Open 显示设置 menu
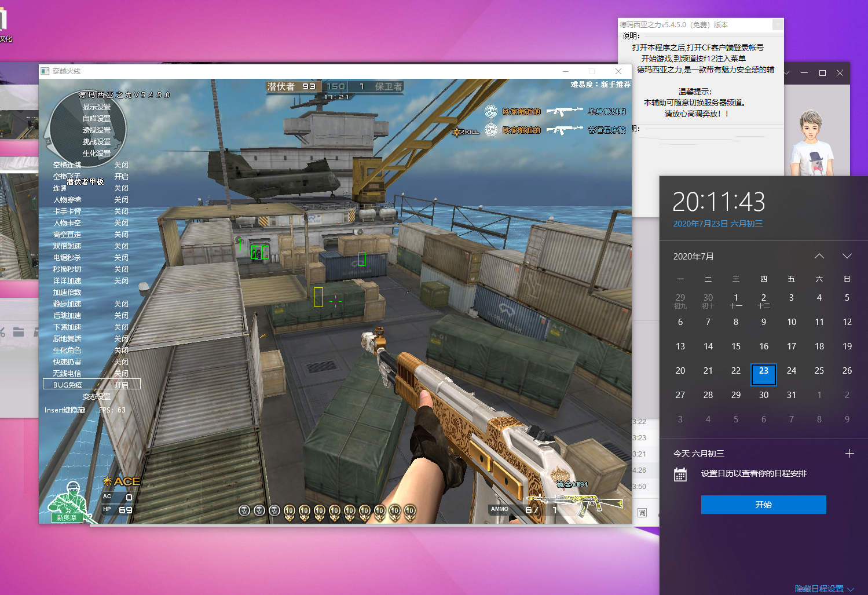The width and height of the screenshot is (868, 595). click(x=96, y=107)
